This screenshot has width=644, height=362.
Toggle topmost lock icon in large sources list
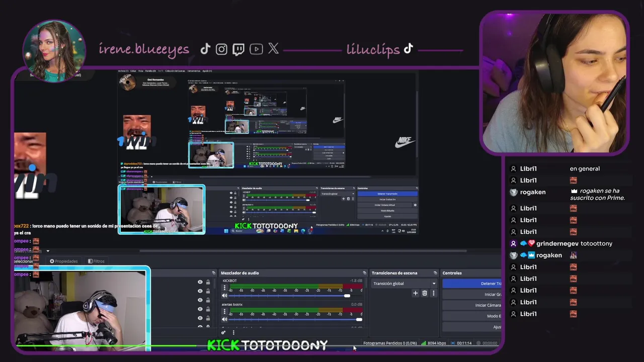point(208,282)
